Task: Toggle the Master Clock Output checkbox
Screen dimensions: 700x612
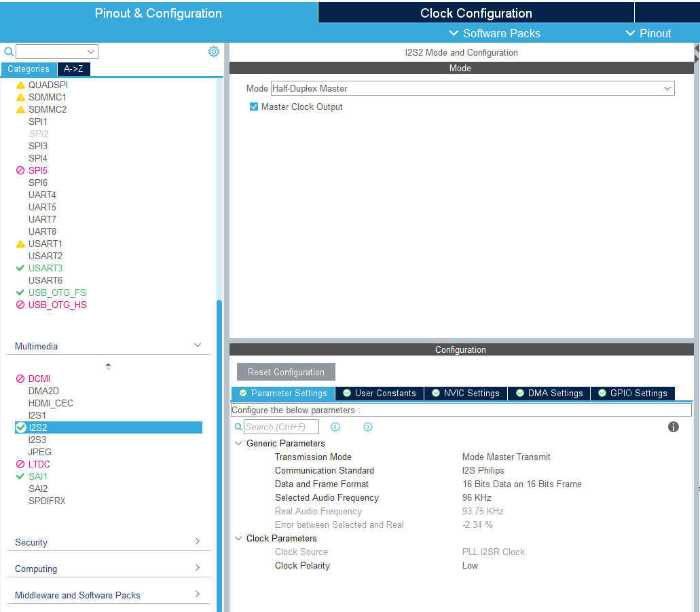Action: pos(253,107)
